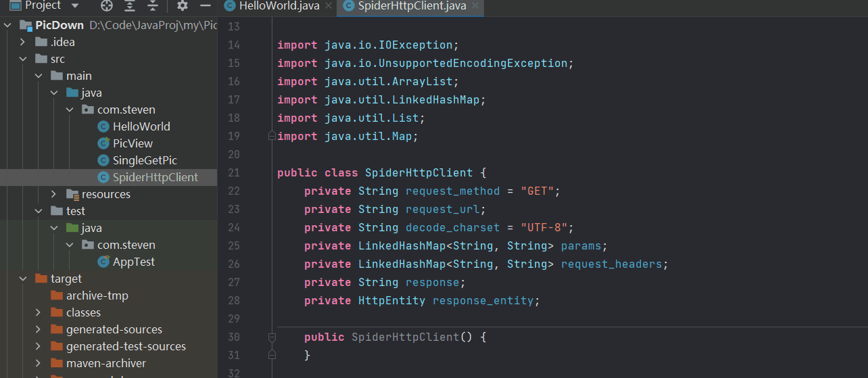
Task: Click the "GET" string literal
Action: [537, 191]
